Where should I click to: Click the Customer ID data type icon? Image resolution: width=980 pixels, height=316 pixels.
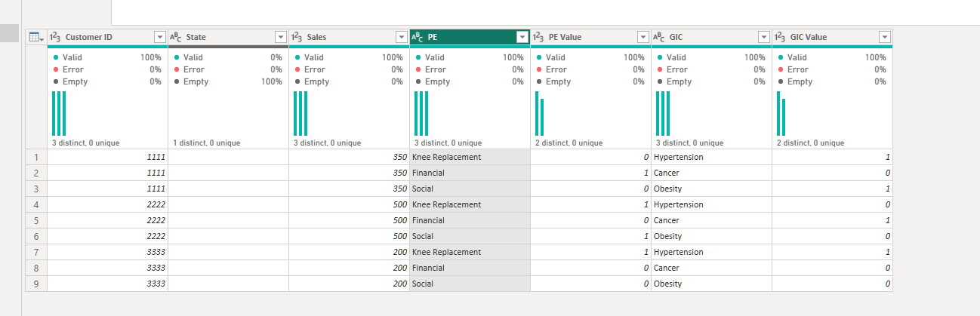coord(55,37)
